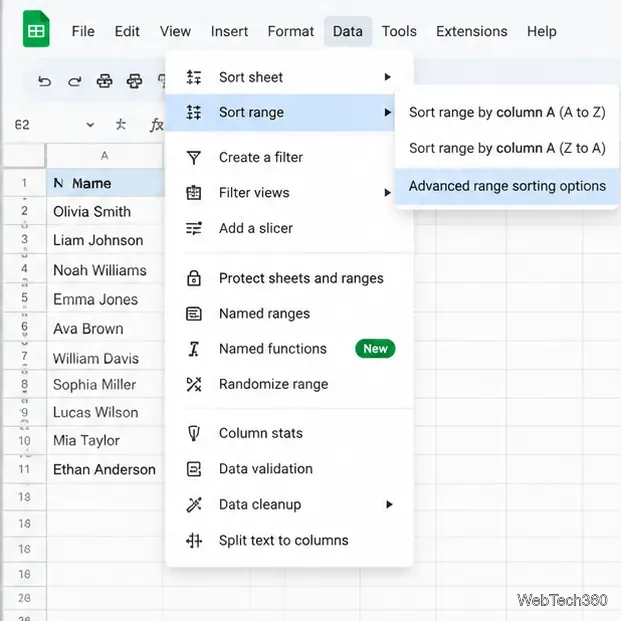
Task: Open the Insert menu
Action: point(229,31)
